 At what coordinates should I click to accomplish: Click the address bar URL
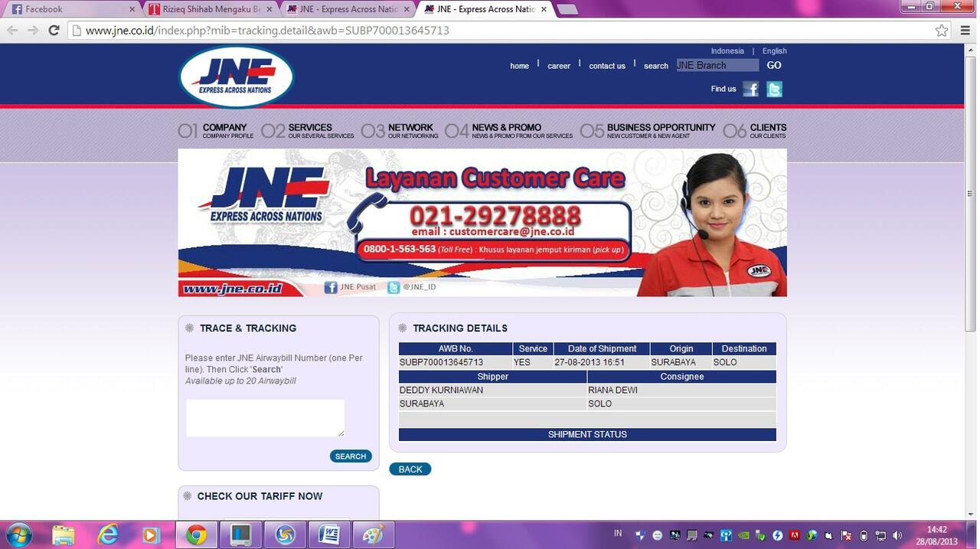point(267,31)
